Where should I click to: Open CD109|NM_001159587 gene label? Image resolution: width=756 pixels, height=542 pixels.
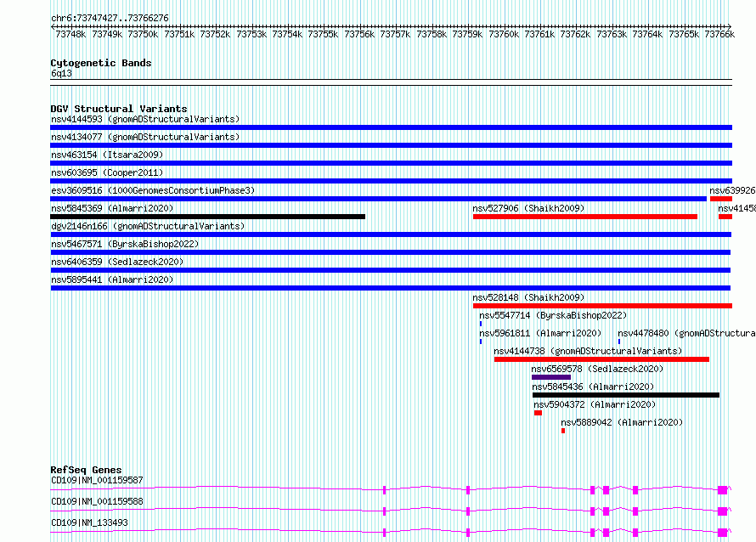pos(97,480)
